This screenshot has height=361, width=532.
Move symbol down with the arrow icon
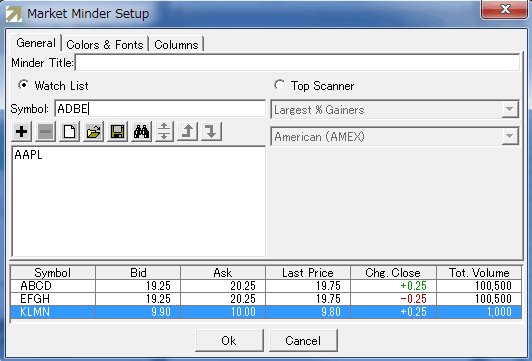coord(212,132)
